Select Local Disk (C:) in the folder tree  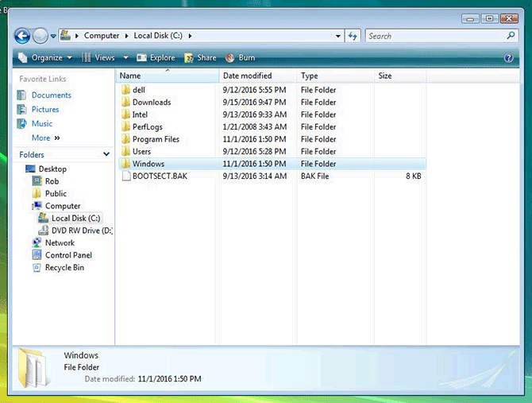[75, 218]
